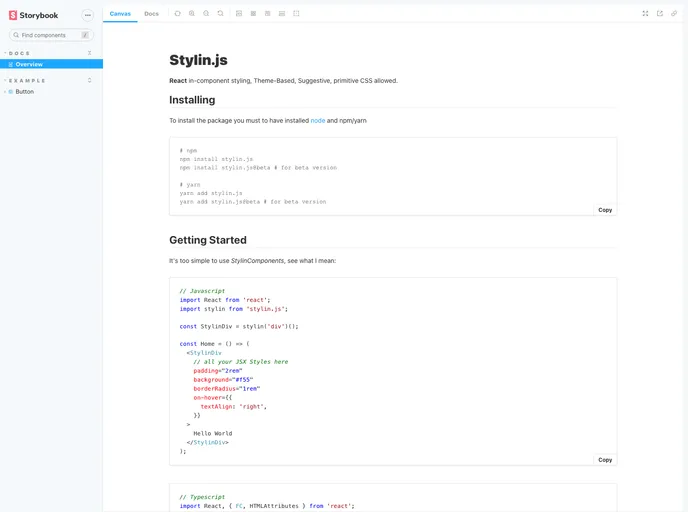Click the Installing section heading
This screenshot has height=512, width=688.
[x=192, y=100]
